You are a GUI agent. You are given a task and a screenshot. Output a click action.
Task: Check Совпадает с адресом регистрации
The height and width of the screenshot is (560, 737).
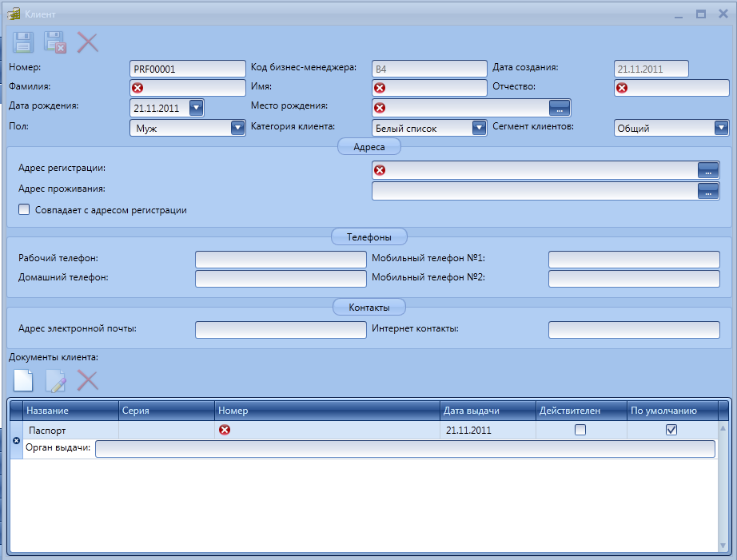point(24,210)
